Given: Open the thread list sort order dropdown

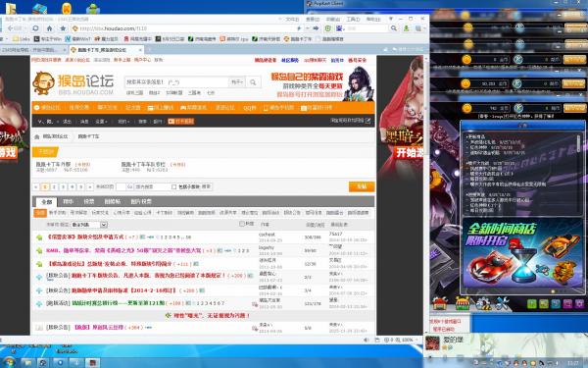Looking at the screenshot, I should [89, 225].
